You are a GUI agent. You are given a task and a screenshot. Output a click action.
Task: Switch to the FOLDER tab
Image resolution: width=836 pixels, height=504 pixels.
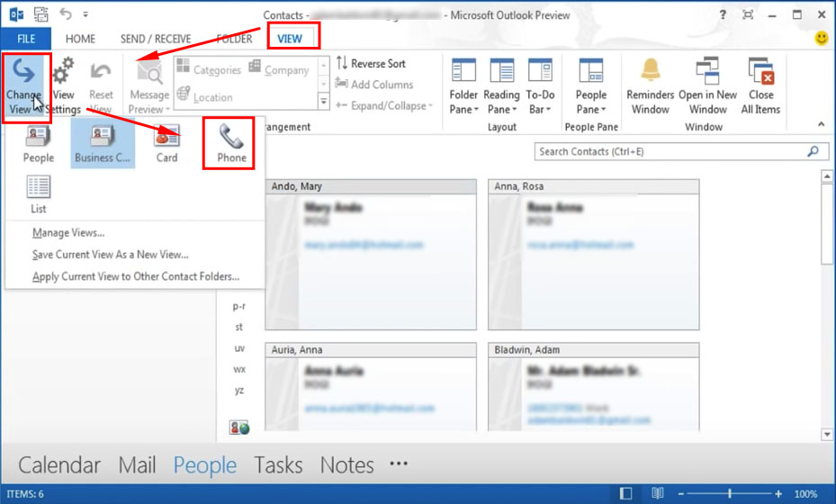pos(234,39)
